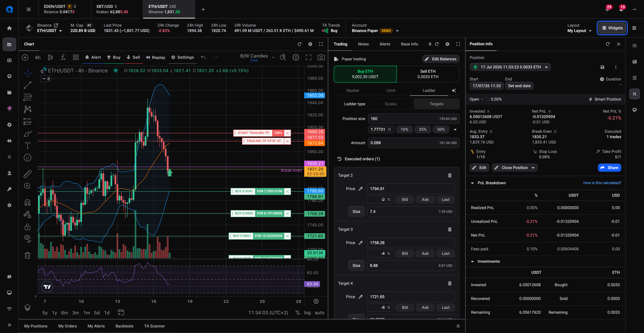The width and height of the screenshot is (644, 333).
Task: Open position three-dot options menu
Action: 616,67
